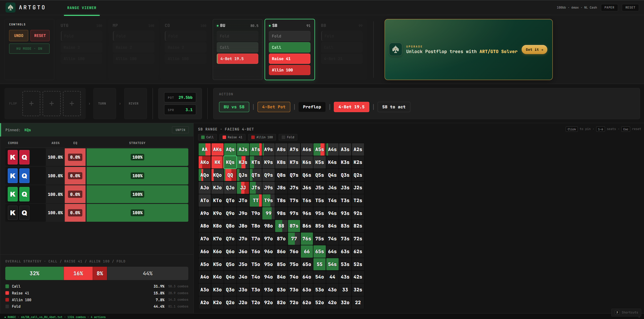Click the Get it upgrade button
644x319 pixels.
click(x=534, y=50)
